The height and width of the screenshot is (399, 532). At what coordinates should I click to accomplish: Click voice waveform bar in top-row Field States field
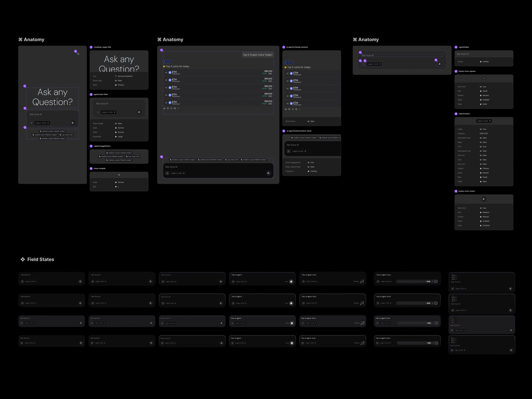pos(414,281)
